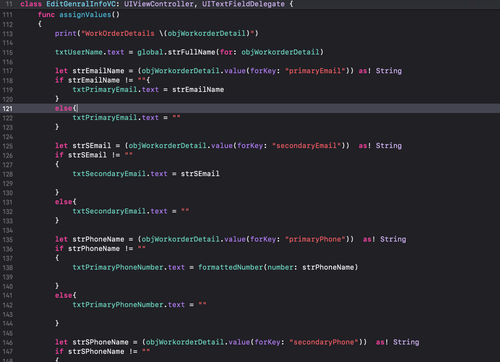
Task: Click the closing brace on line 144
Action: click(x=57, y=323)
